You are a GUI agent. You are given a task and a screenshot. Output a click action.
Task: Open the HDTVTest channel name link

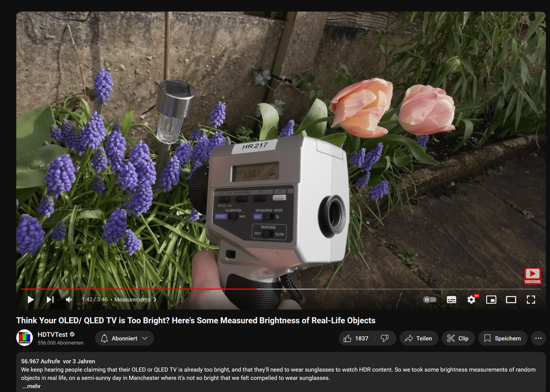(52, 335)
